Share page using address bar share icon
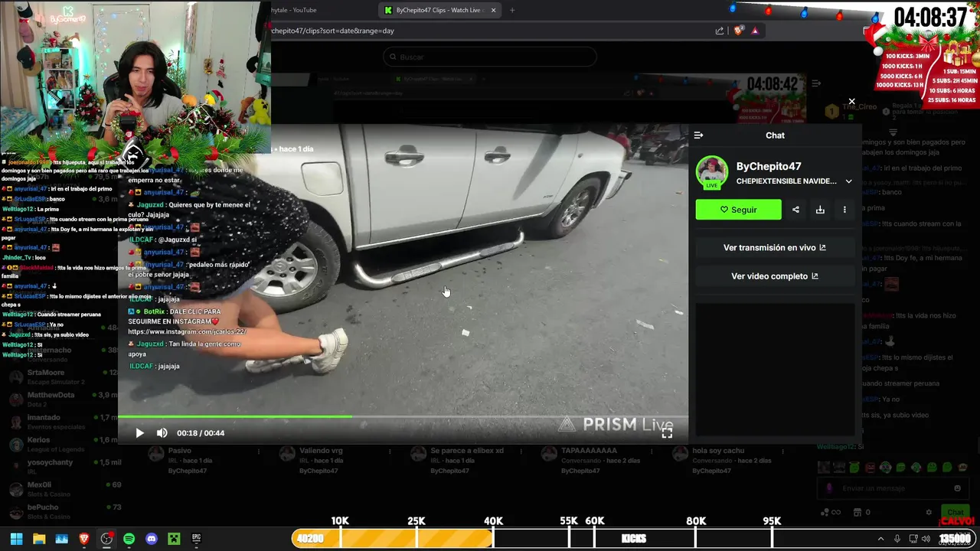Screen dimensions: 980x551 click(720, 31)
